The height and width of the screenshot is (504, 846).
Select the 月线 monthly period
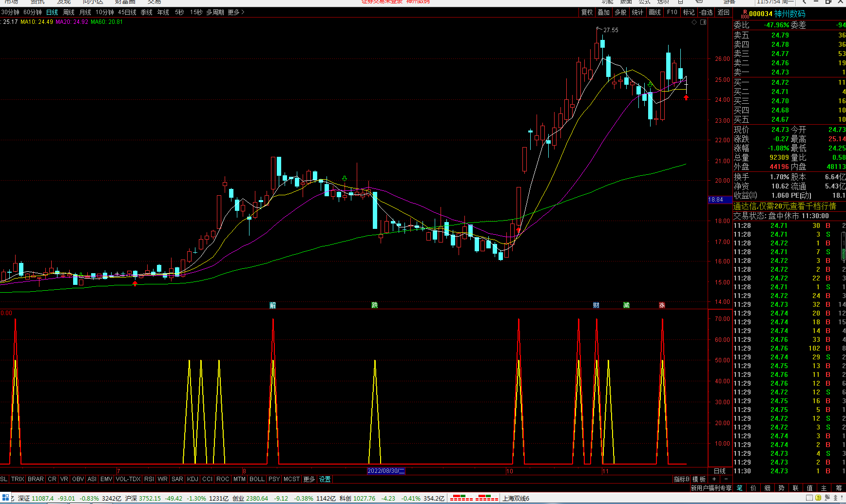(x=85, y=12)
